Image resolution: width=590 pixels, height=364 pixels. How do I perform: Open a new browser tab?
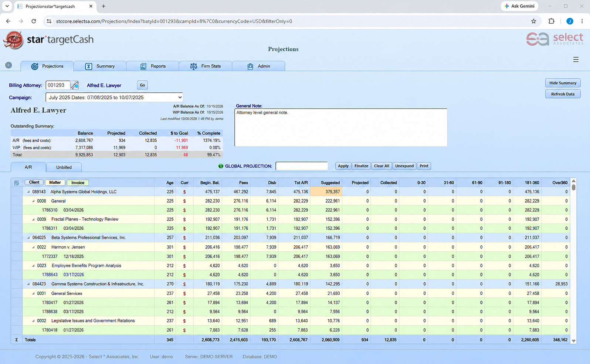coord(104,6)
